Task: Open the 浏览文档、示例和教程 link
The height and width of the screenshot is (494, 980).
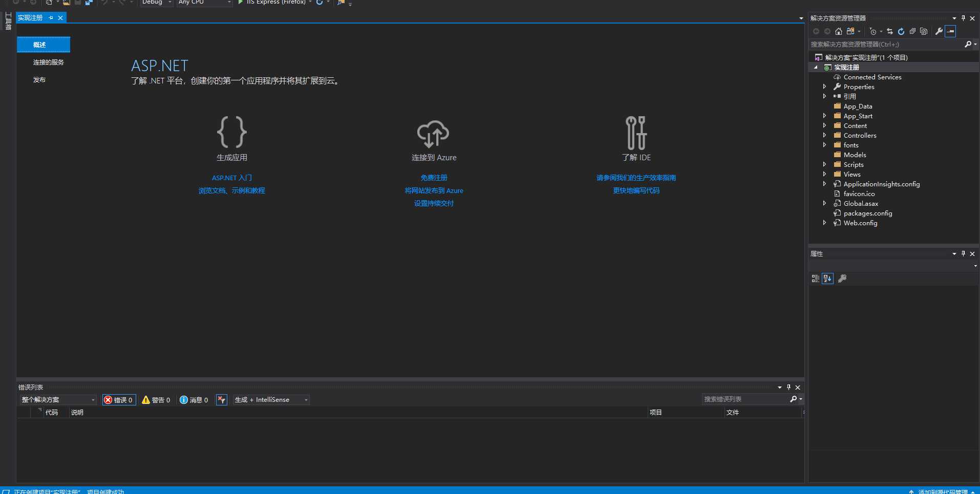Action: [x=232, y=190]
